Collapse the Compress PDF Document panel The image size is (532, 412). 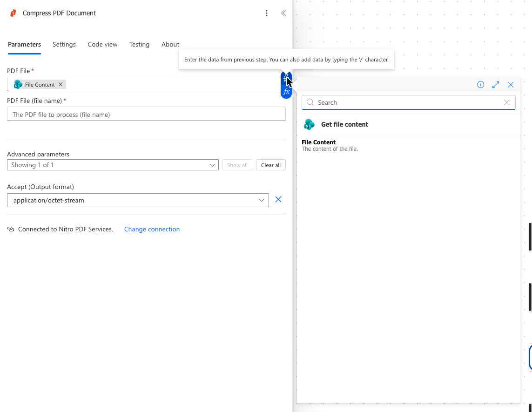pos(283,13)
